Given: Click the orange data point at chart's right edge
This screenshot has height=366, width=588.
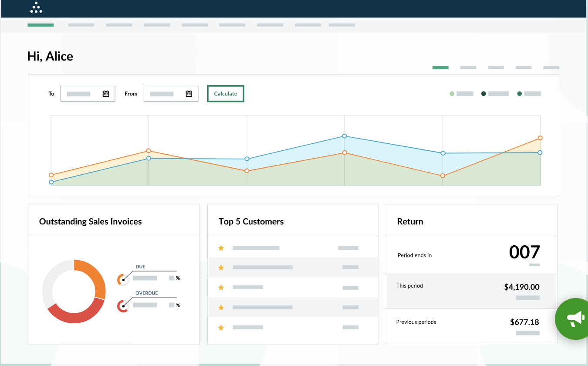Looking at the screenshot, I should [540, 138].
